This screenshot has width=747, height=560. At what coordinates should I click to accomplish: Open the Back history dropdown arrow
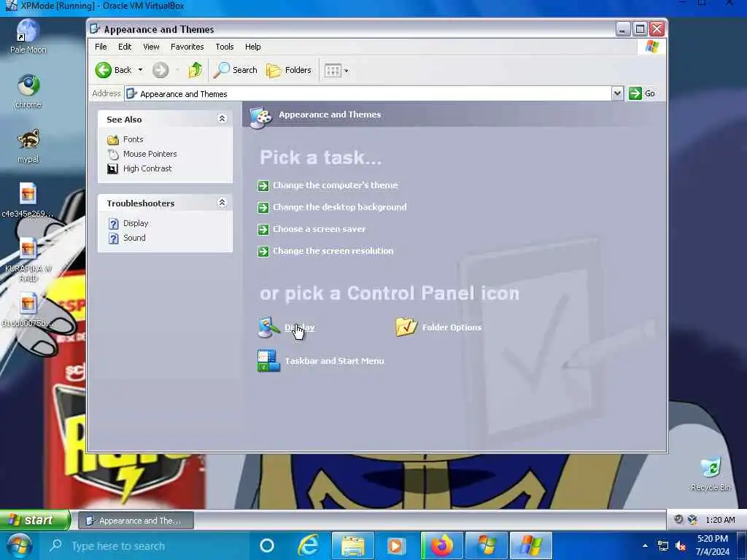coord(141,70)
